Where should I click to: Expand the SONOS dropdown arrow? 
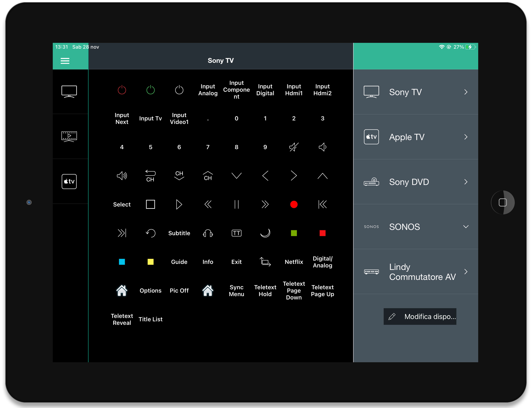point(466,227)
